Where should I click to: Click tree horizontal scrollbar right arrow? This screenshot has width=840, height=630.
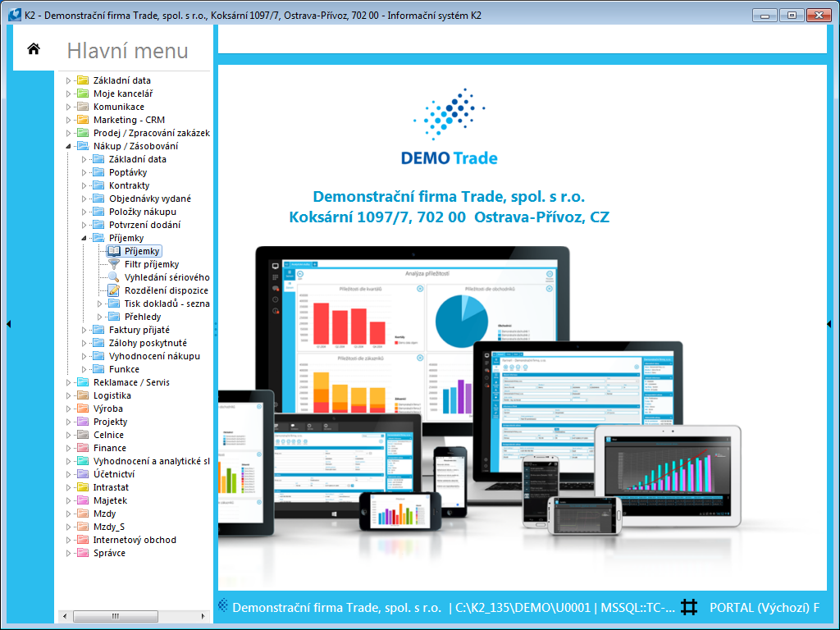pos(203,616)
